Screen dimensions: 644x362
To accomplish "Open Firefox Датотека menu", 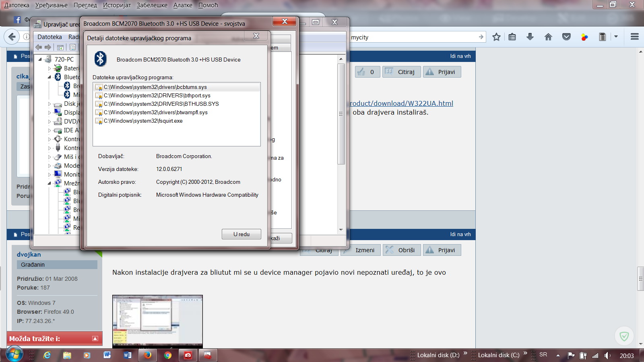I will pos(17,5).
